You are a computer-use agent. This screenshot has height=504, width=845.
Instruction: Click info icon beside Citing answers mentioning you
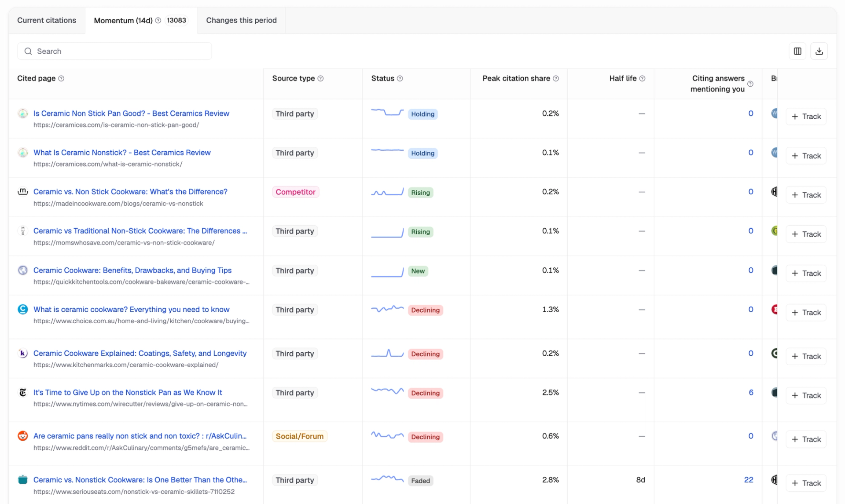[750, 84]
